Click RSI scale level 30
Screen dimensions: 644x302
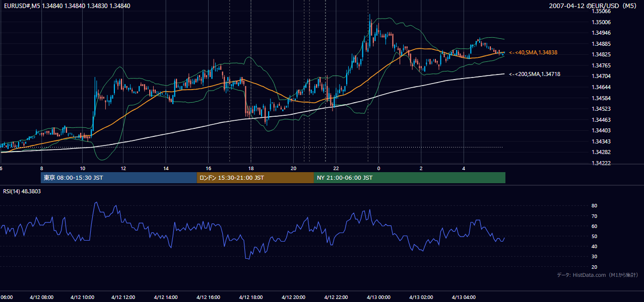click(595, 257)
